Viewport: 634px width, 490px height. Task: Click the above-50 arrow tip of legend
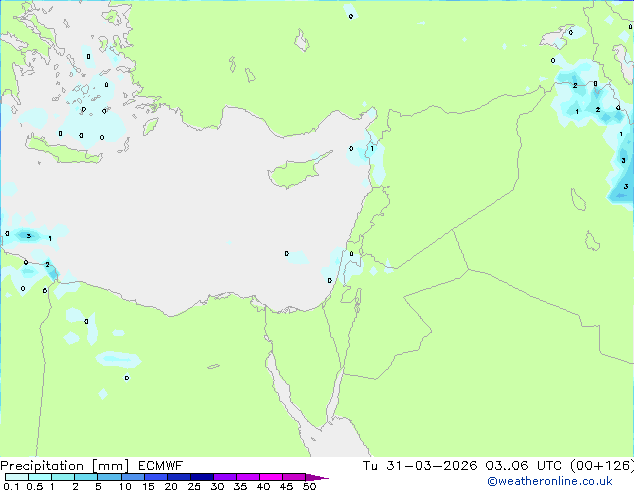coord(317,477)
